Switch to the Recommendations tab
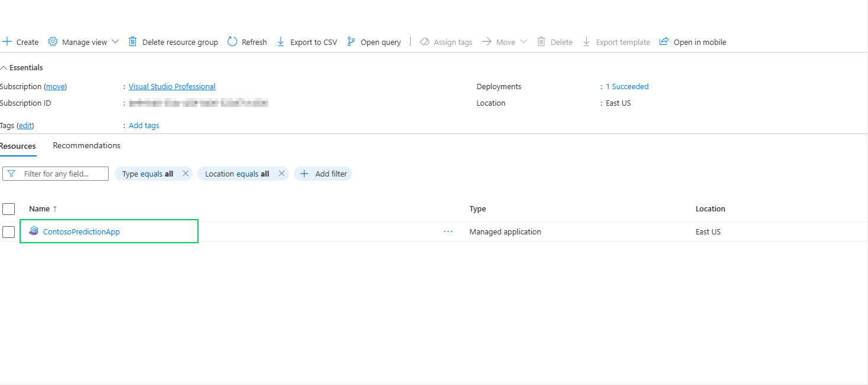 pos(87,146)
